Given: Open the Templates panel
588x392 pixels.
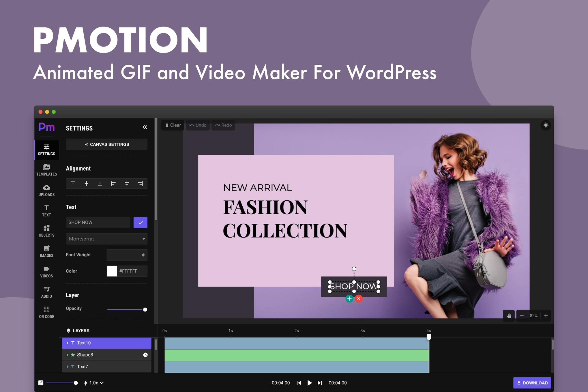Looking at the screenshot, I should coord(46,170).
